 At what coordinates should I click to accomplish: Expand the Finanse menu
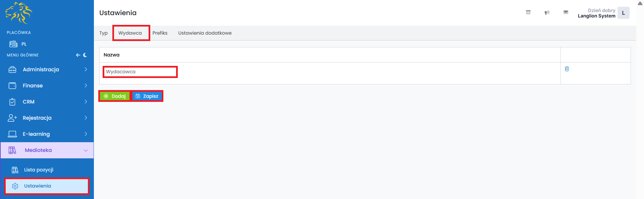coord(47,86)
